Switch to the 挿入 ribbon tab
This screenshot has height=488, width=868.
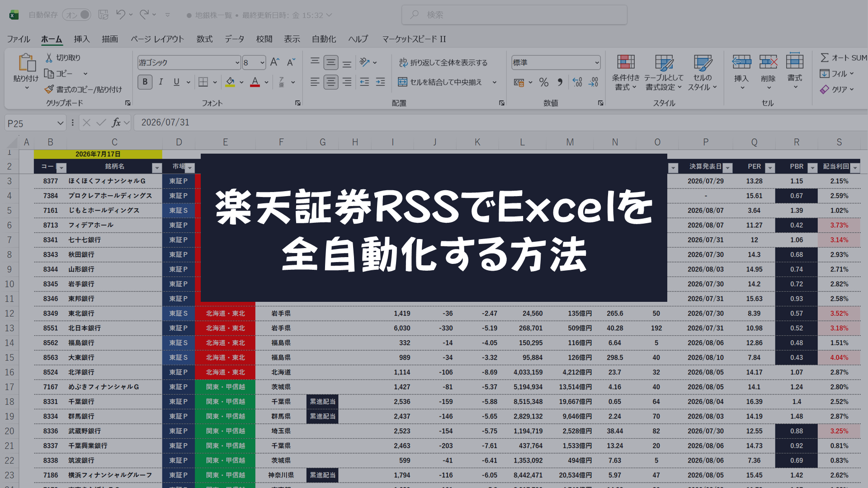(x=82, y=39)
